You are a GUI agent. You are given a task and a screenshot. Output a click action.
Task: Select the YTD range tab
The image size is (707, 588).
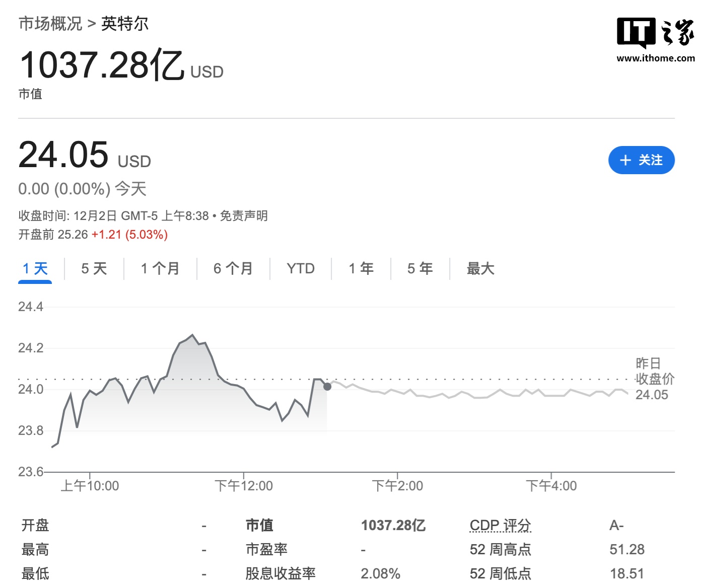point(301,269)
